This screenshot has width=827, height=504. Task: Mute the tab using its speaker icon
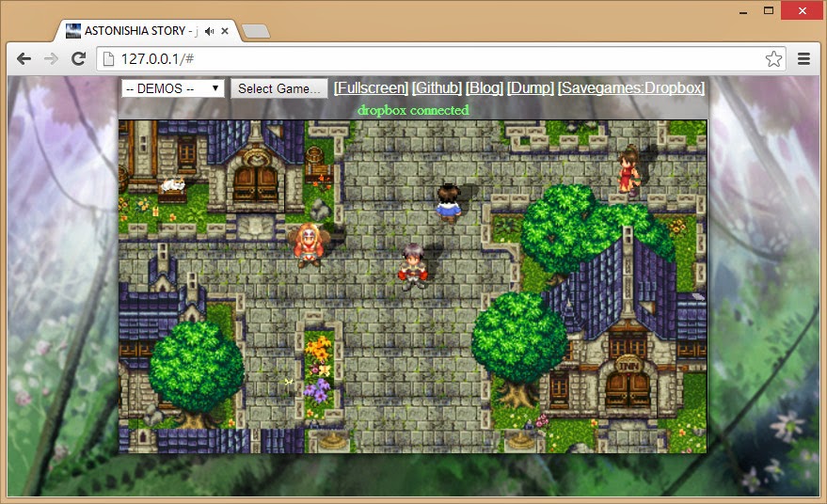pos(209,31)
